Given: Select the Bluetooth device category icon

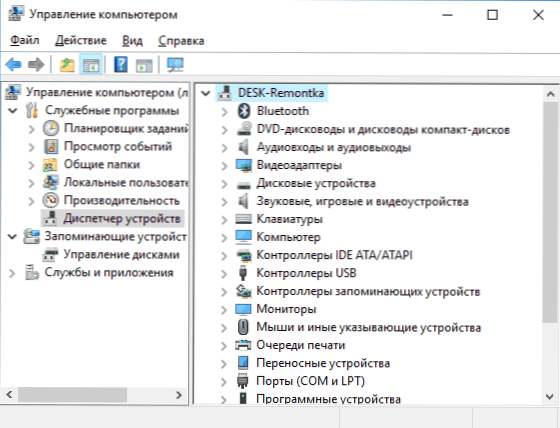Looking at the screenshot, I should point(244,111).
